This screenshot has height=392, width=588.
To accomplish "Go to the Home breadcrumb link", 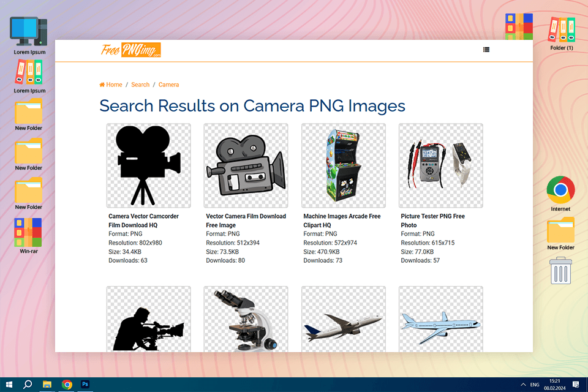I will click(111, 85).
